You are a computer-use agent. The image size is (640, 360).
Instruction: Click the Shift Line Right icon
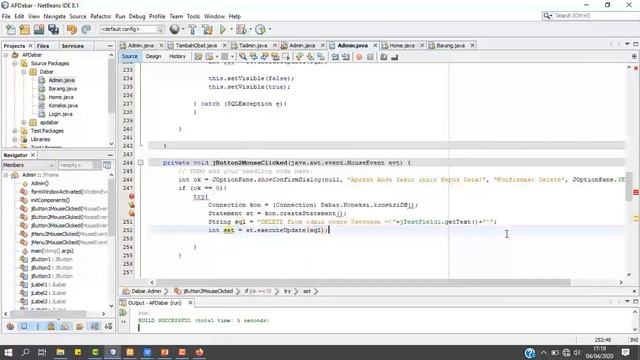click(x=346, y=57)
